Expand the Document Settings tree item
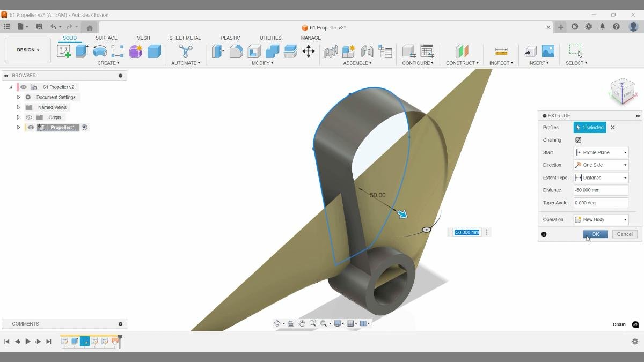The image size is (644, 362). coord(18,97)
